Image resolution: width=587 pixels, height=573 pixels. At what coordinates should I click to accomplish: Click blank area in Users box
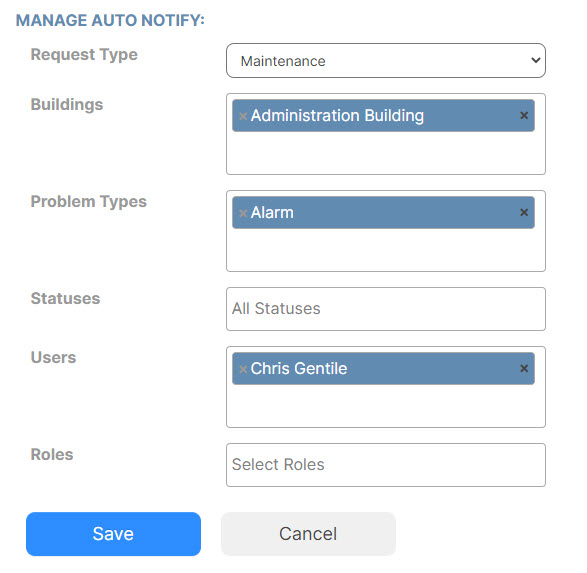386,406
